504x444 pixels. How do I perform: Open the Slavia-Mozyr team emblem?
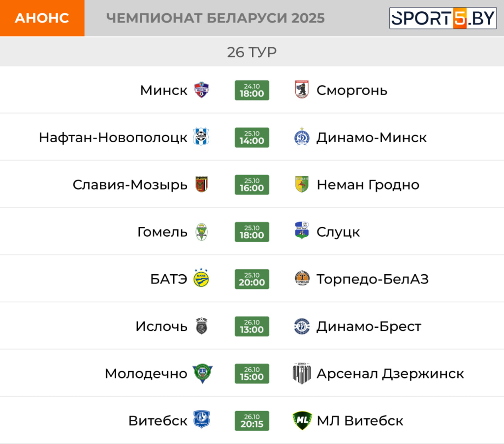click(x=201, y=185)
